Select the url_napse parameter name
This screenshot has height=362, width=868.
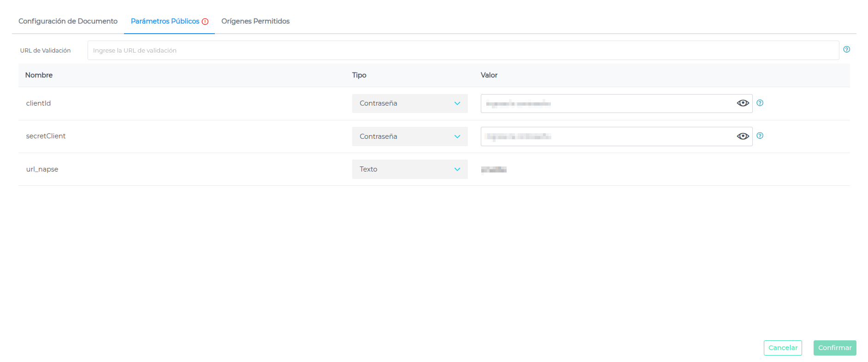[42, 169]
